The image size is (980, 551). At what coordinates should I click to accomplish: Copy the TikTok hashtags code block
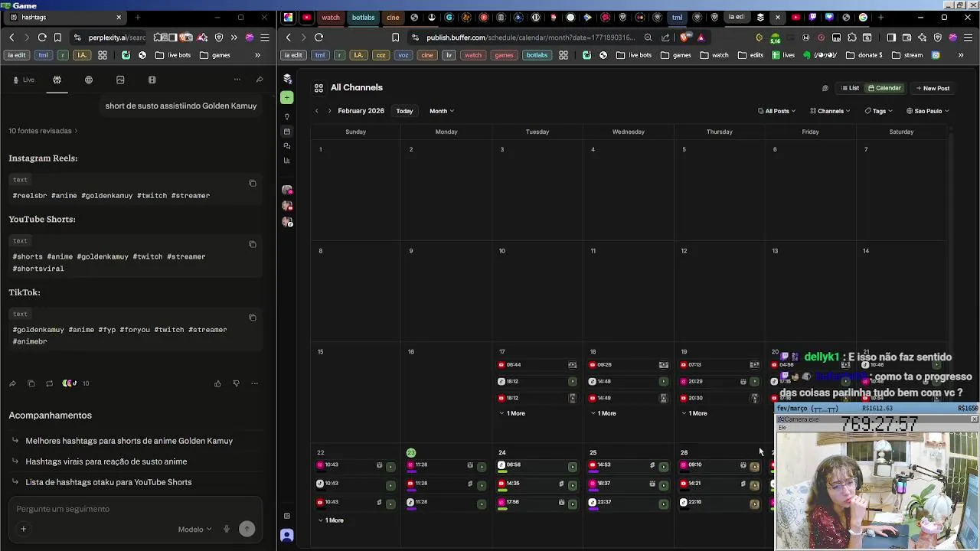point(253,317)
